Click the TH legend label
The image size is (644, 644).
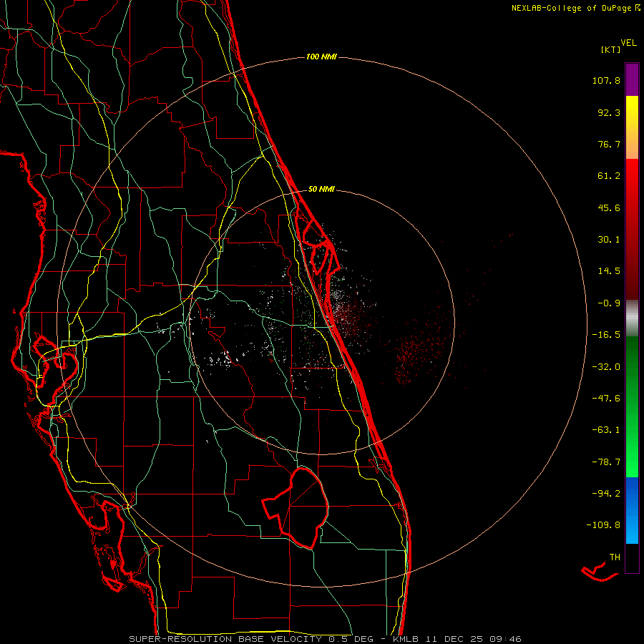pos(615,557)
